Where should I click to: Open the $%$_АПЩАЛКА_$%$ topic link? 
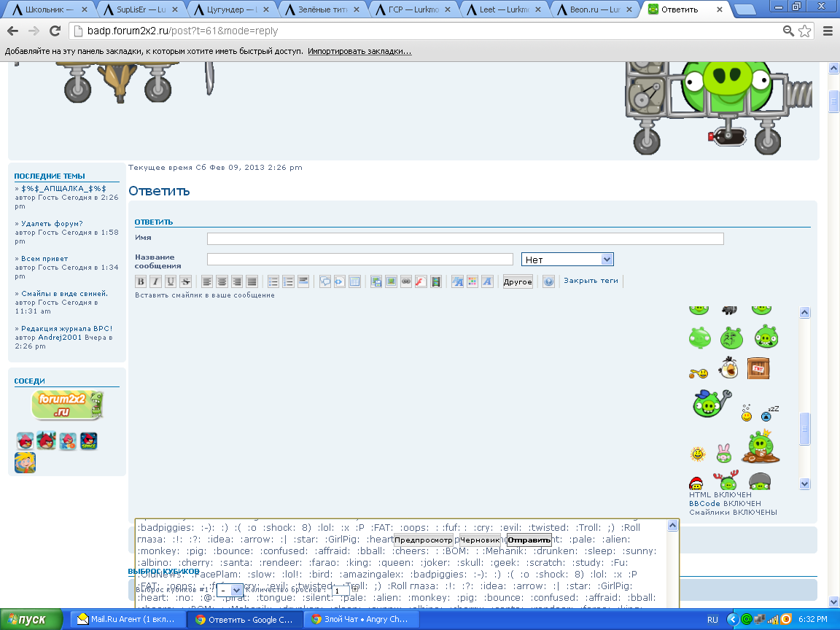point(63,189)
